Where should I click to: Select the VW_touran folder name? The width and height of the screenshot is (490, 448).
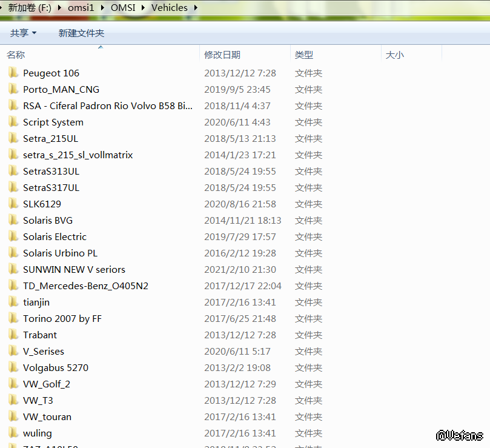point(47,416)
